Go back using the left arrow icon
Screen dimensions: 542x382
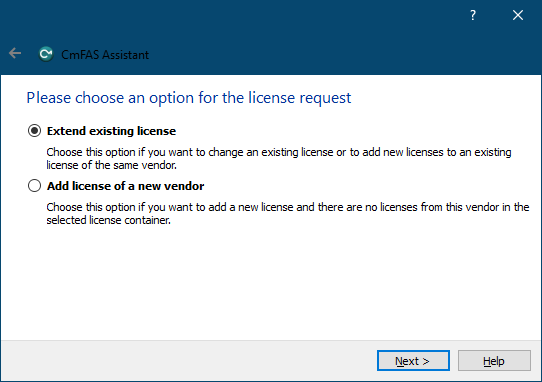pos(15,54)
